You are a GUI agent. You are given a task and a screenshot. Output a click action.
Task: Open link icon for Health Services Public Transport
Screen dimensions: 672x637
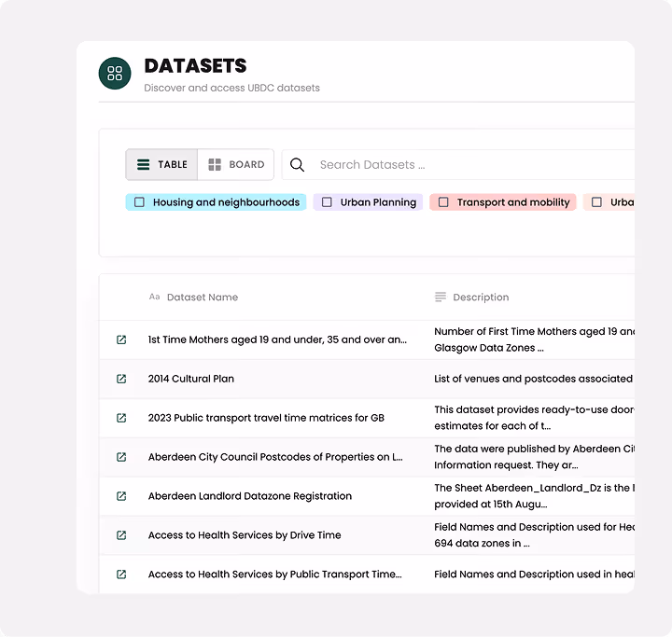(121, 574)
